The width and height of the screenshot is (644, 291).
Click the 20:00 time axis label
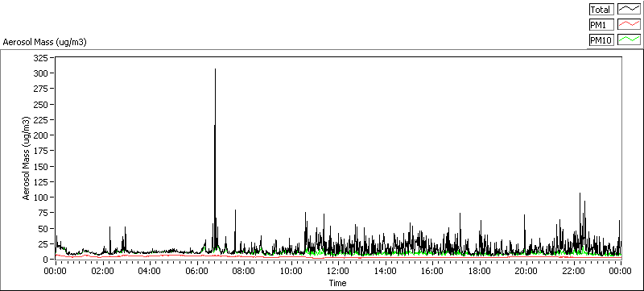tap(526, 271)
